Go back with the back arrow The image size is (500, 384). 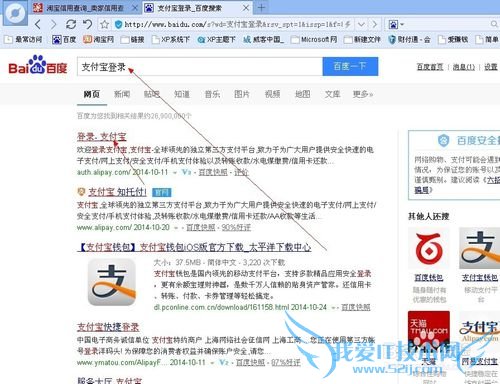point(38,24)
